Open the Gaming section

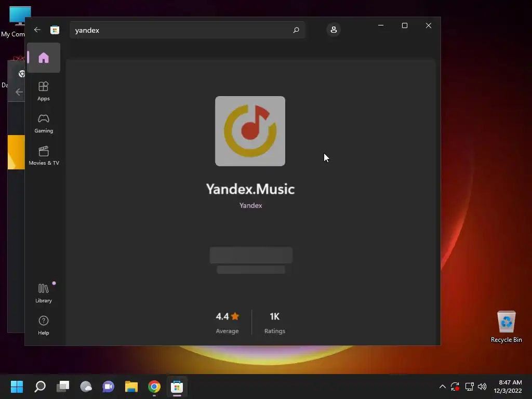click(x=44, y=124)
